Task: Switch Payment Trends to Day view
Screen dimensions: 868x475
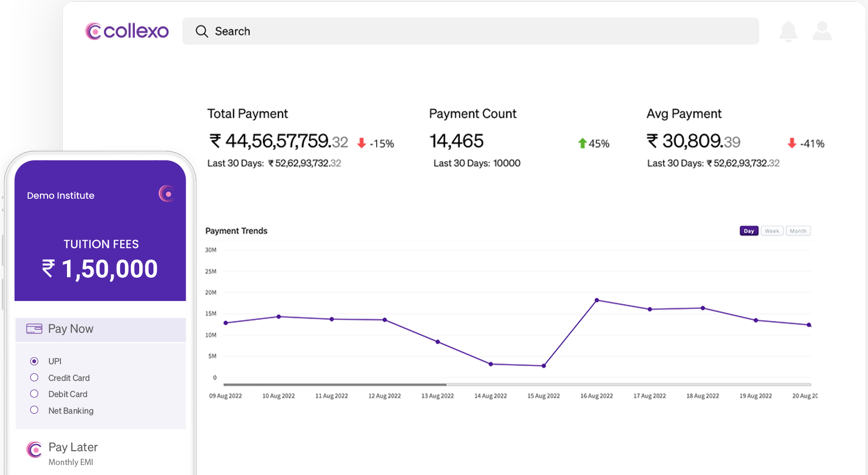Action: (x=749, y=231)
